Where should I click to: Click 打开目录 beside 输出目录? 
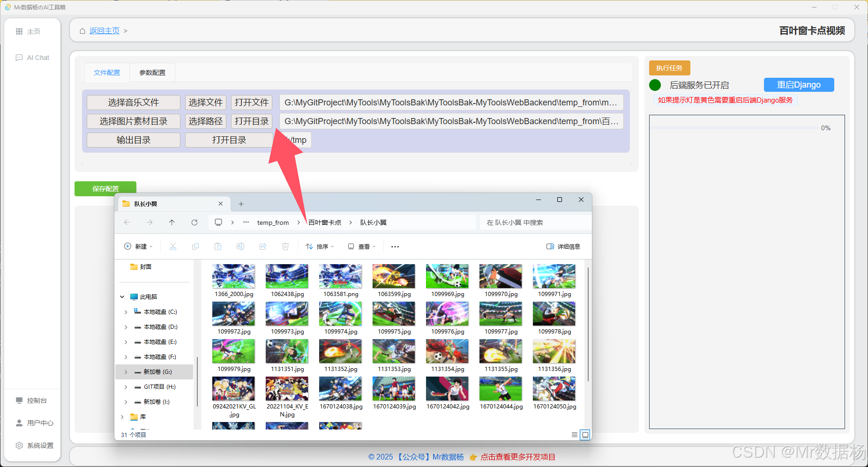click(229, 140)
